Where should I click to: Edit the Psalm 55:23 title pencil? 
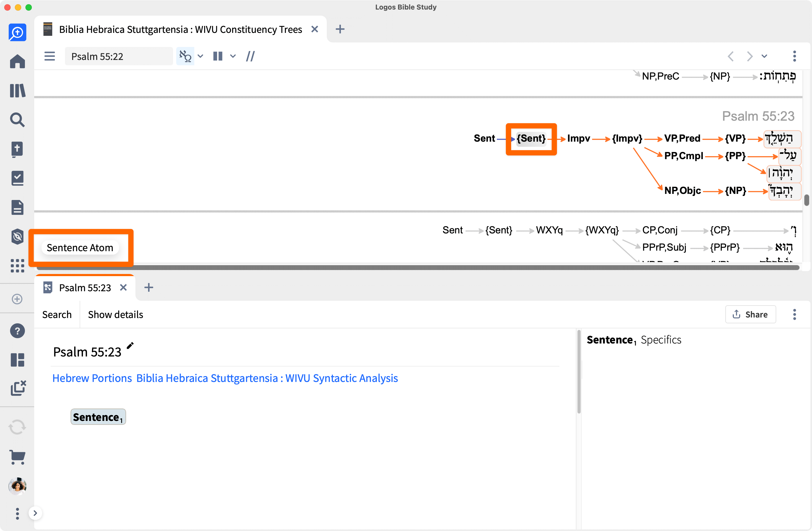click(x=130, y=346)
